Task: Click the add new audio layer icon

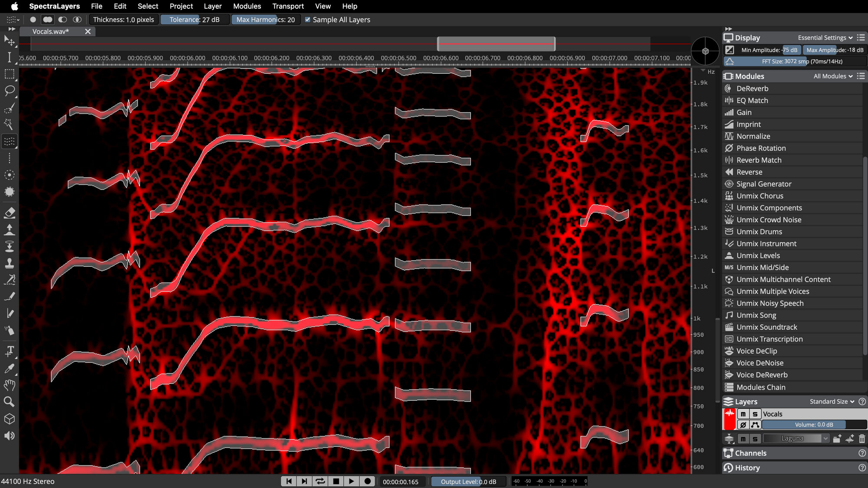Action: point(850,439)
